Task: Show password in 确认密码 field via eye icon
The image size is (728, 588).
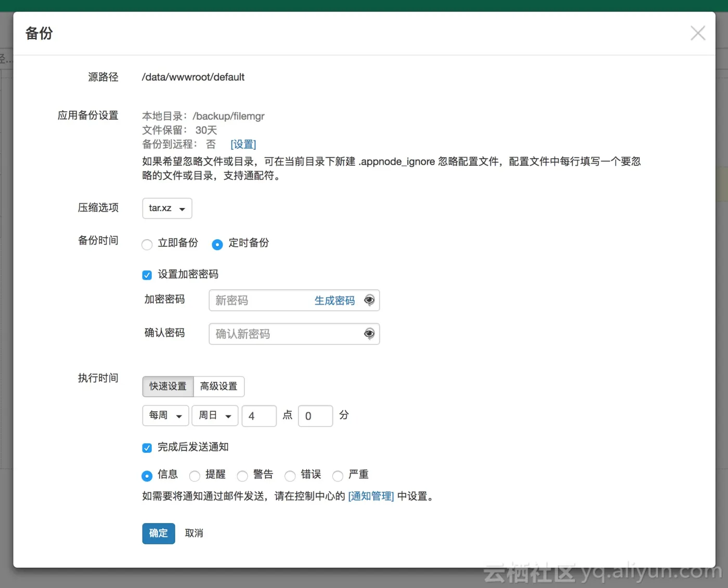Action: pos(369,334)
